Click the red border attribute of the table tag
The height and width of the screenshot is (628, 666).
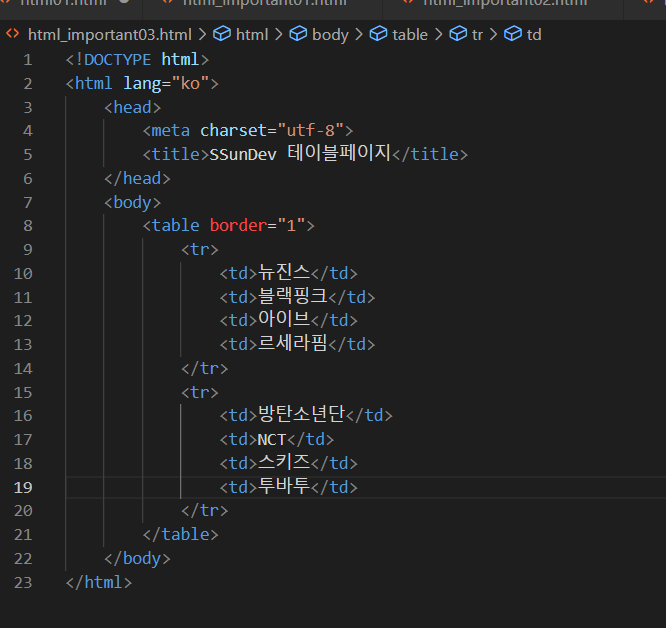pyautogui.click(x=238, y=225)
